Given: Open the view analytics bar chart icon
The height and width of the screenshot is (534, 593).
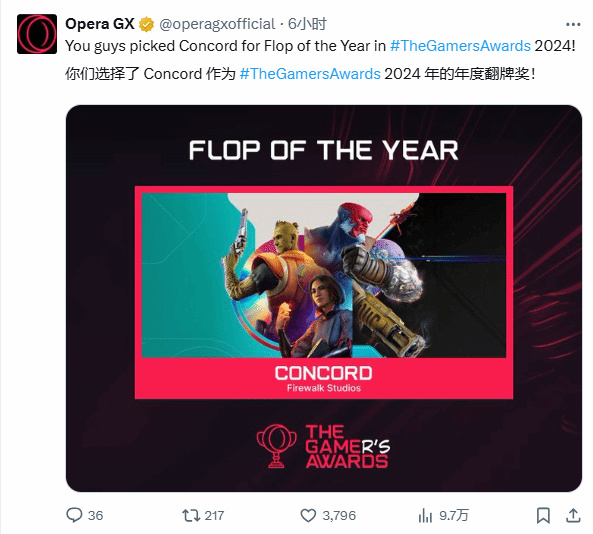Looking at the screenshot, I should coord(425,515).
